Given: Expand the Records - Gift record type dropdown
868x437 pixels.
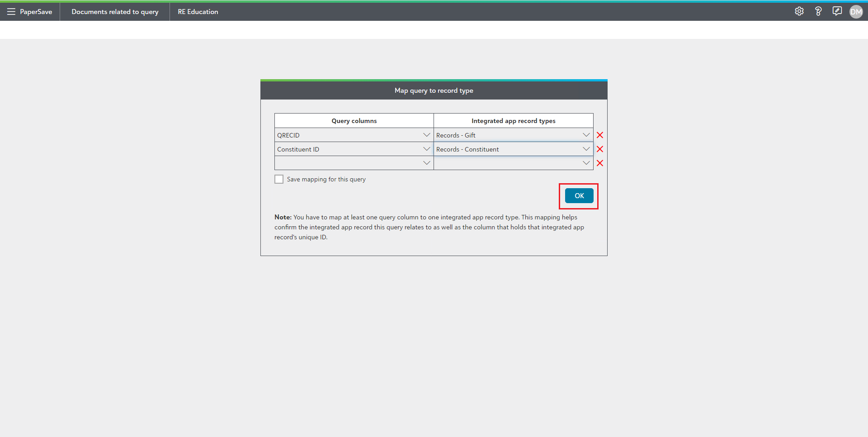Looking at the screenshot, I should (586, 135).
